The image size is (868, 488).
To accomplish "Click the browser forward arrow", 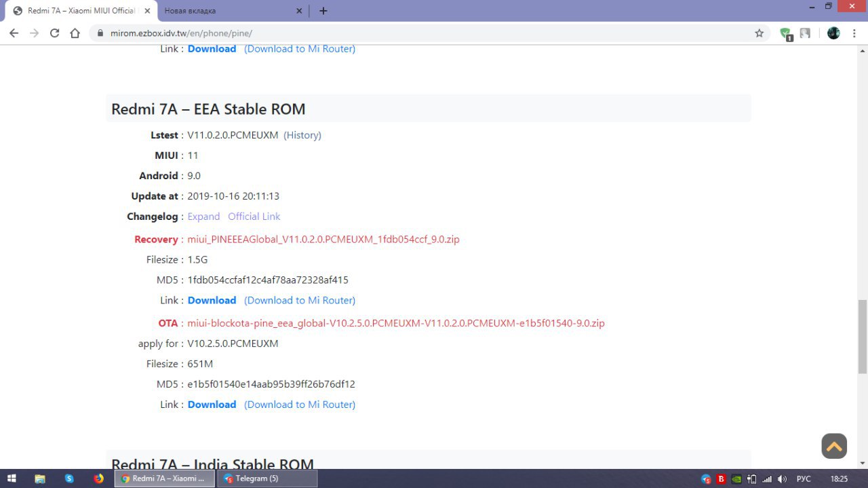I will pyautogui.click(x=34, y=33).
